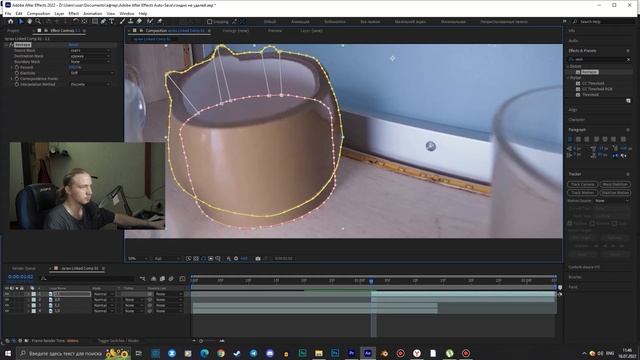Open the Premiere Pro icon in taskbar
The width and height of the screenshot is (640, 360).
click(x=351, y=353)
